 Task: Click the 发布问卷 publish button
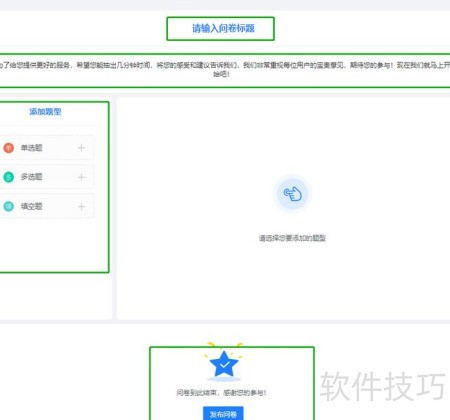point(223,414)
